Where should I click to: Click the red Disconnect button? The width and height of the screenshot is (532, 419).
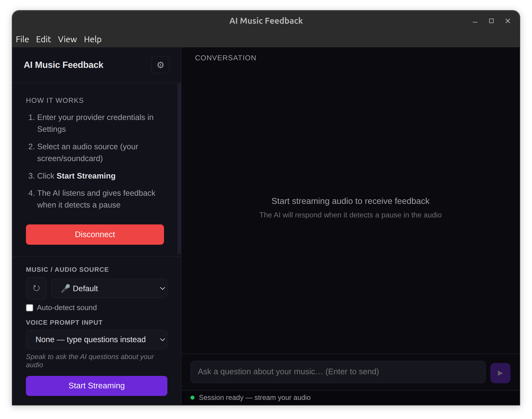tap(95, 234)
